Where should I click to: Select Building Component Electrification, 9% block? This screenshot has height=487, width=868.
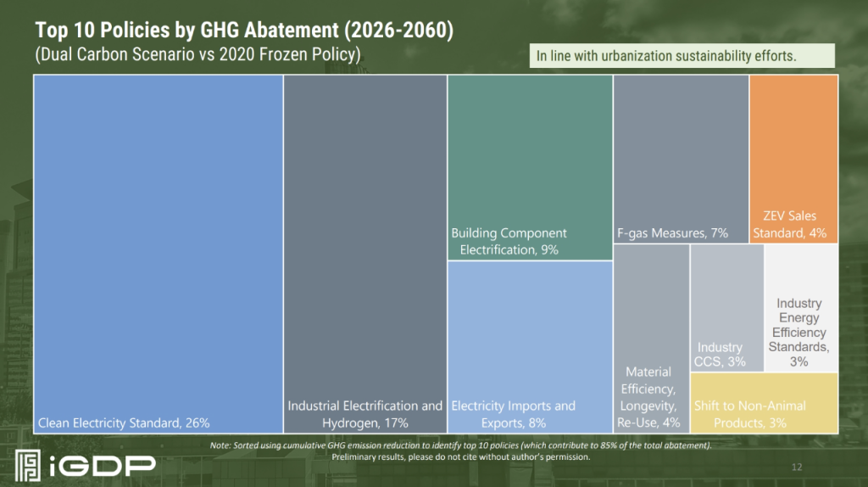(530, 167)
